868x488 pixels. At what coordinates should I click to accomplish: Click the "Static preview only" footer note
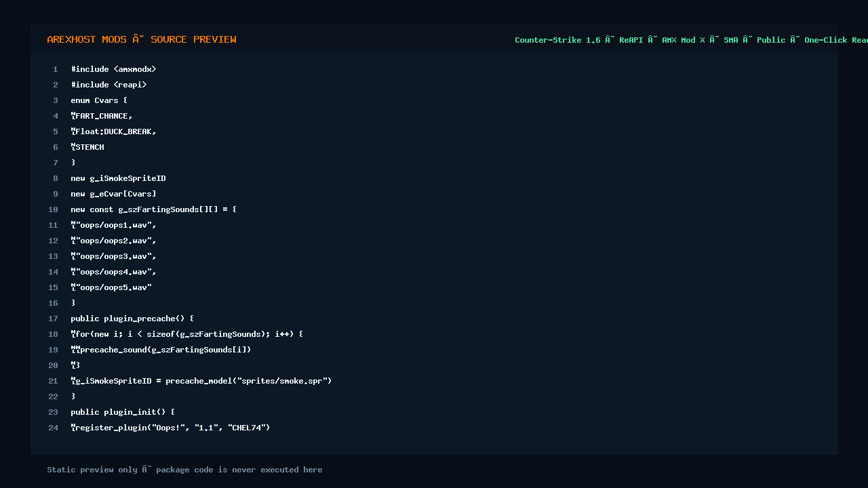(184, 470)
